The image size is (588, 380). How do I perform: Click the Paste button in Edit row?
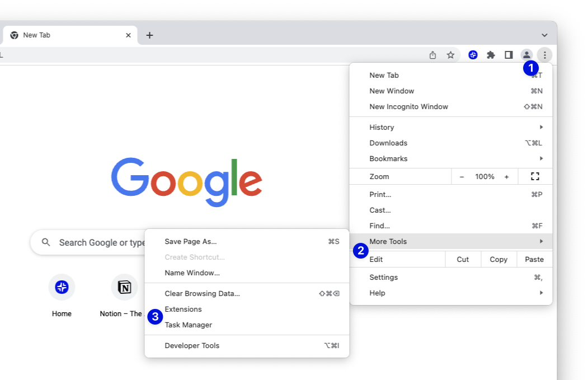(x=534, y=260)
